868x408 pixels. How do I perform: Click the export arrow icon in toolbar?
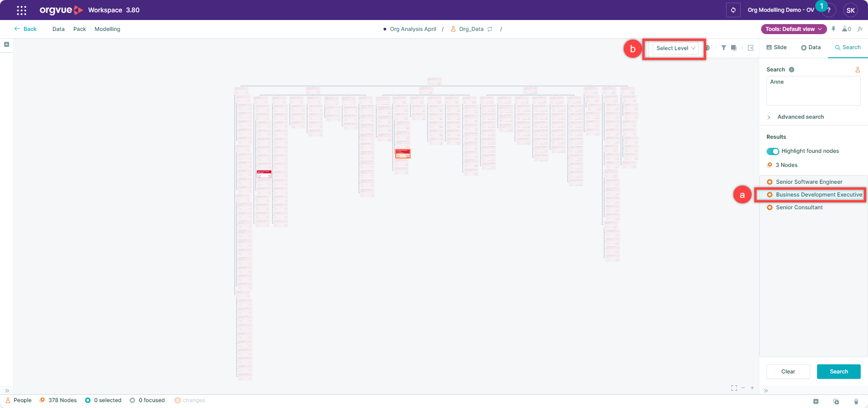[x=751, y=48]
